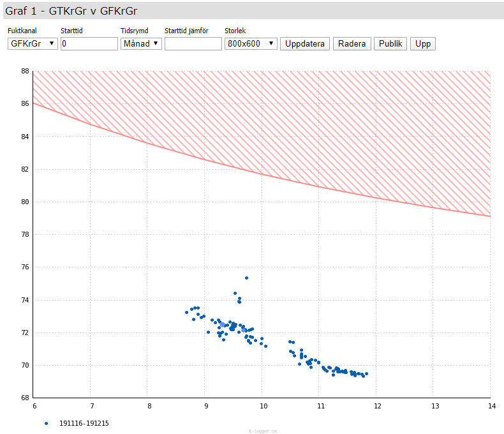Click the red threshold curve line
504x434 pixels.
pyautogui.click(x=262, y=174)
